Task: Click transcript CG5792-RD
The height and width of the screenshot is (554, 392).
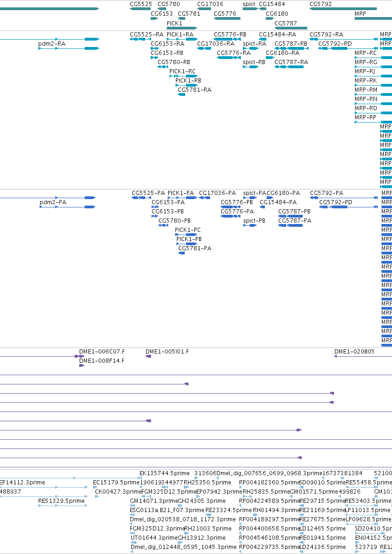Action: point(335,44)
